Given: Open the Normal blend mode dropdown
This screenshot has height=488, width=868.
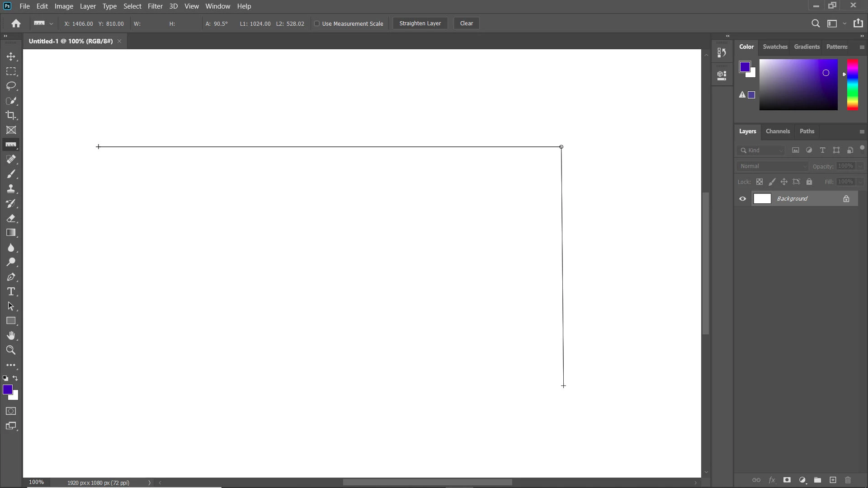Looking at the screenshot, I should pos(772,166).
